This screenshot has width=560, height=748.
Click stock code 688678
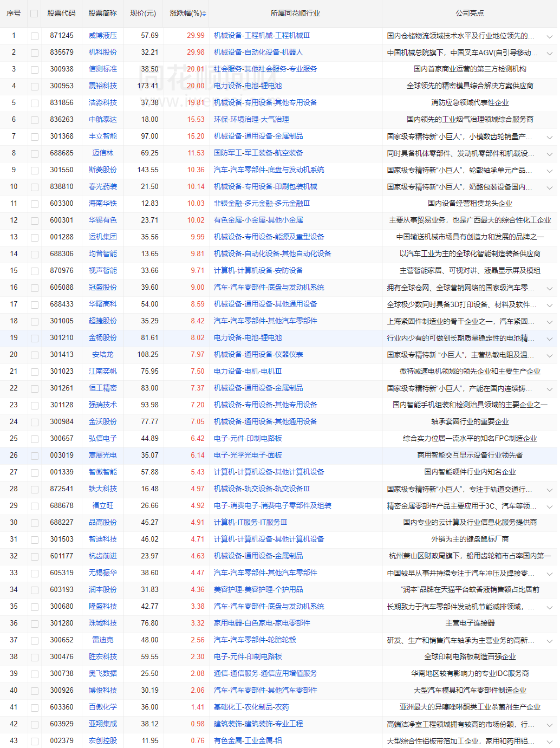tap(62, 505)
